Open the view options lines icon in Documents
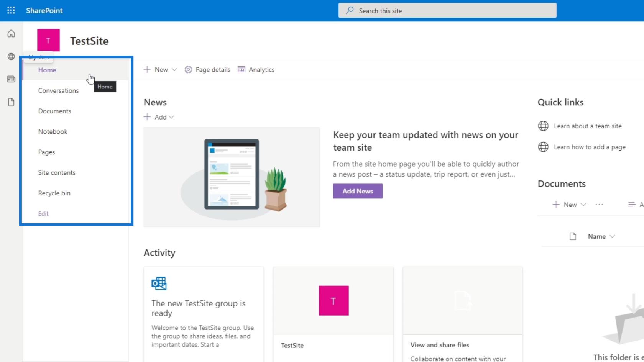Screen dimensions: 644x362 (x=632, y=205)
